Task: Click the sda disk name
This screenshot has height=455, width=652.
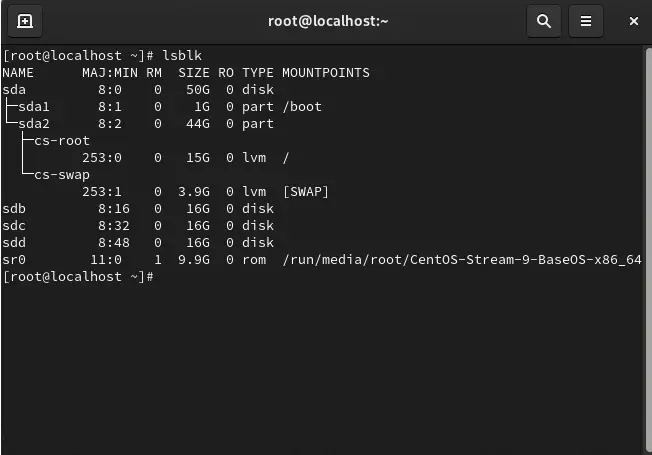Action: click(x=14, y=89)
